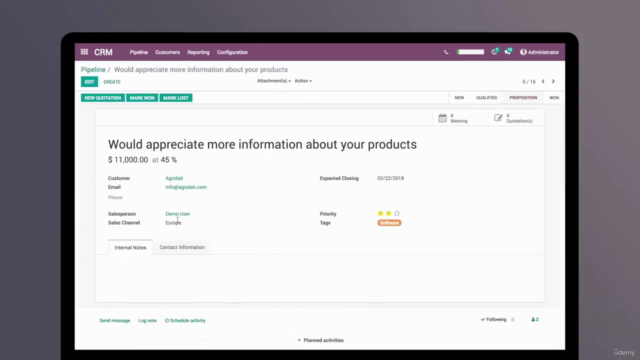Open the Action dropdown
The image size is (640, 360).
tap(303, 81)
